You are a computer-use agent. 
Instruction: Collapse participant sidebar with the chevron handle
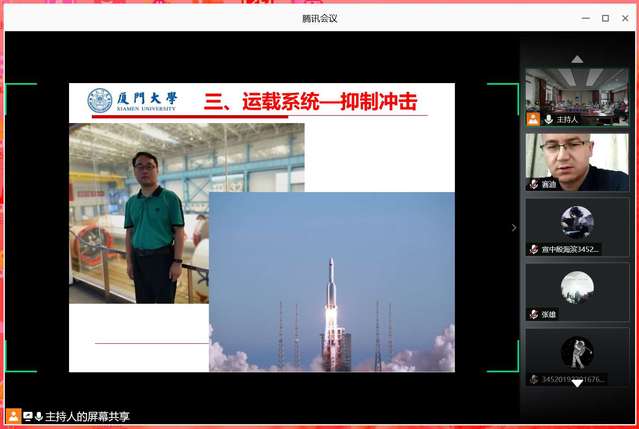coord(514,227)
